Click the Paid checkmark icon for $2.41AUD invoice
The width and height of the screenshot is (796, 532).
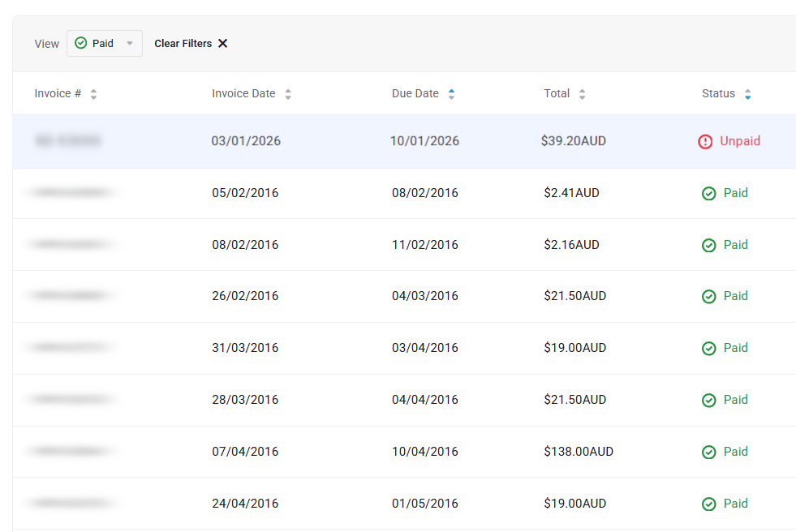pos(708,194)
